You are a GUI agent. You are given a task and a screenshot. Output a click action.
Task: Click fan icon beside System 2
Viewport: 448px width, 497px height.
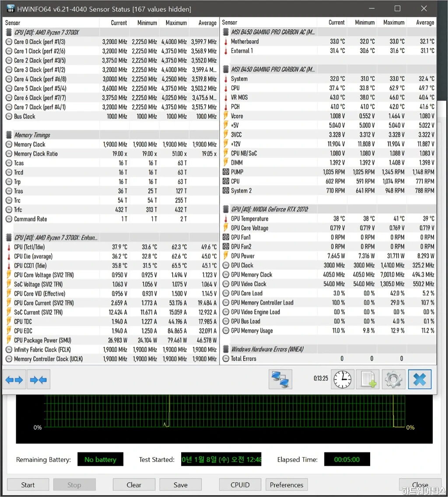coord(226,190)
